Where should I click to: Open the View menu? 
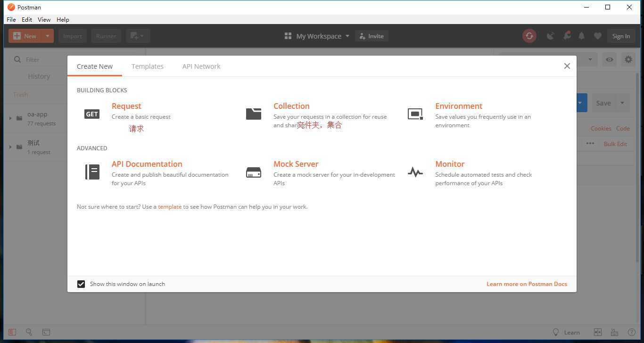[x=44, y=19]
